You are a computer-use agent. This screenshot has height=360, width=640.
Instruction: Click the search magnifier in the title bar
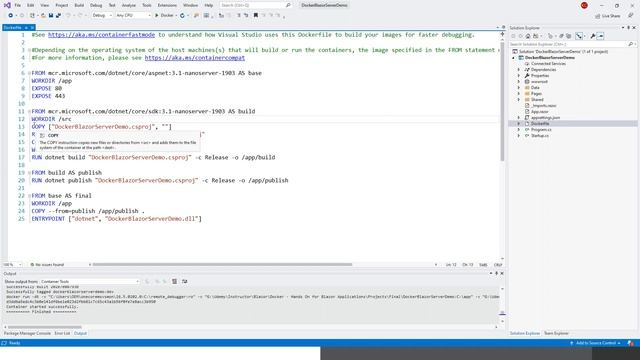pyautogui.click(x=288, y=5)
